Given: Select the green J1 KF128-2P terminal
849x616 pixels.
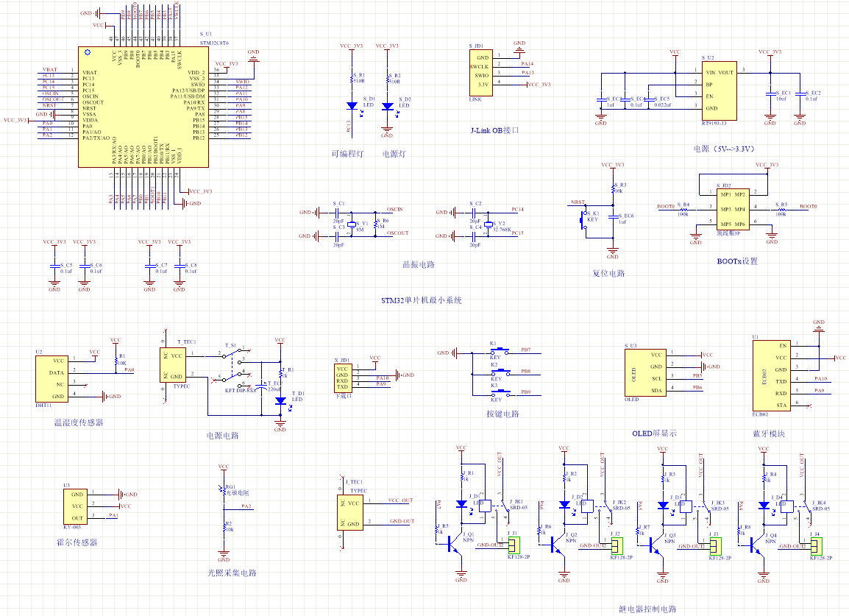Looking at the screenshot, I should (514, 545).
